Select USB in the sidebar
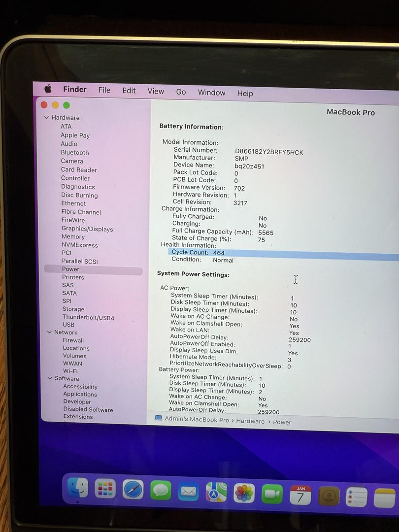 click(68, 325)
